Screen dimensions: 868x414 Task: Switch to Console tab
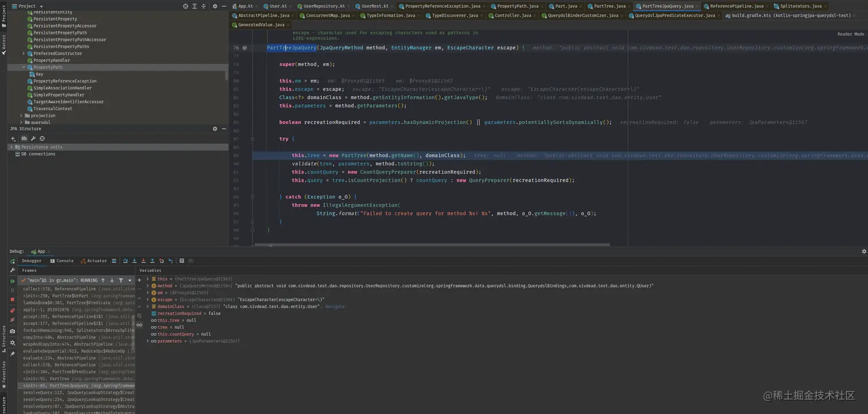(62, 261)
